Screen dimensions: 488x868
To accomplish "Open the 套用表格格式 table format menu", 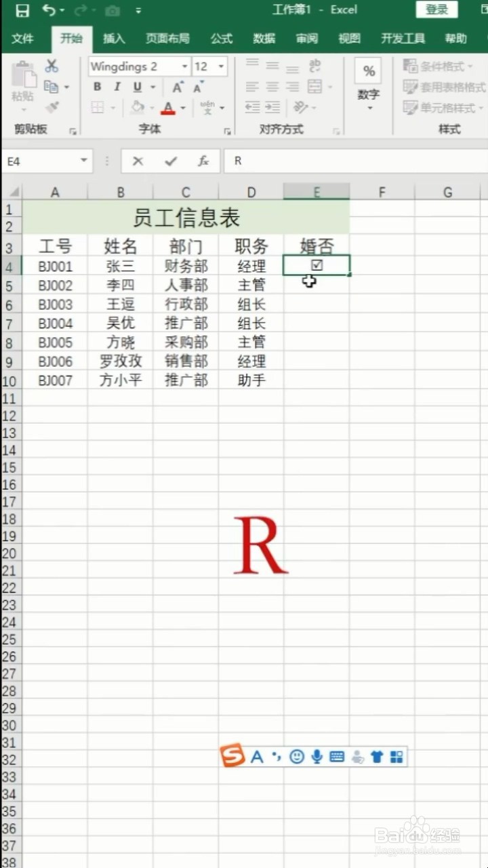I will click(x=444, y=87).
